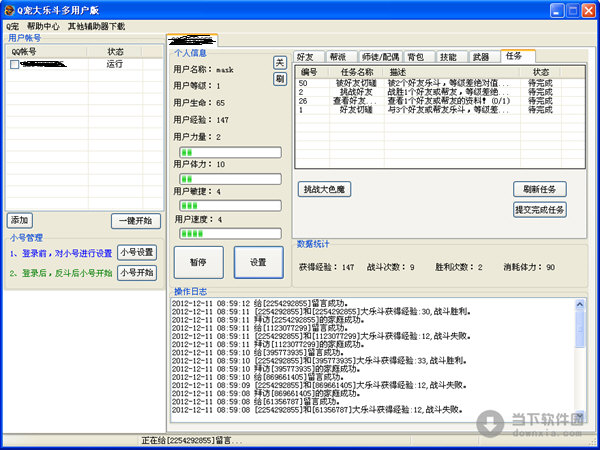Click the 任务名称 column header
The width and height of the screenshot is (600, 450).
[x=357, y=72]
